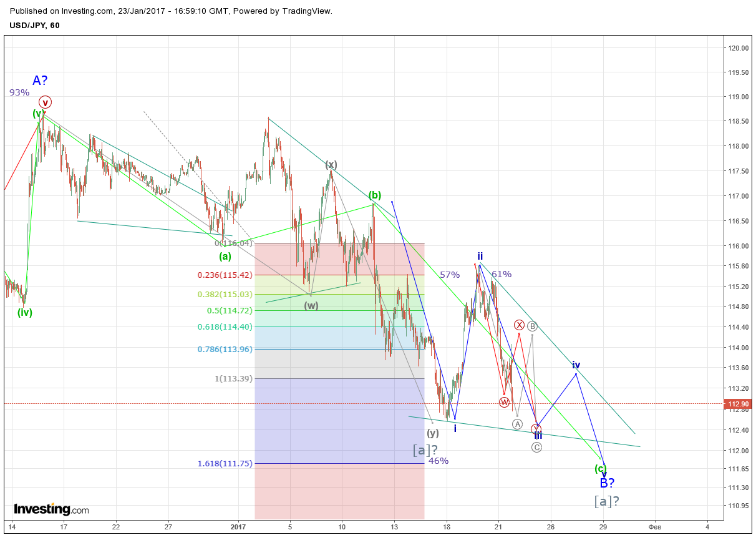The image size is (756, 535).
Task: Click the 22 date label on time axis
Action: pos(116,527)
